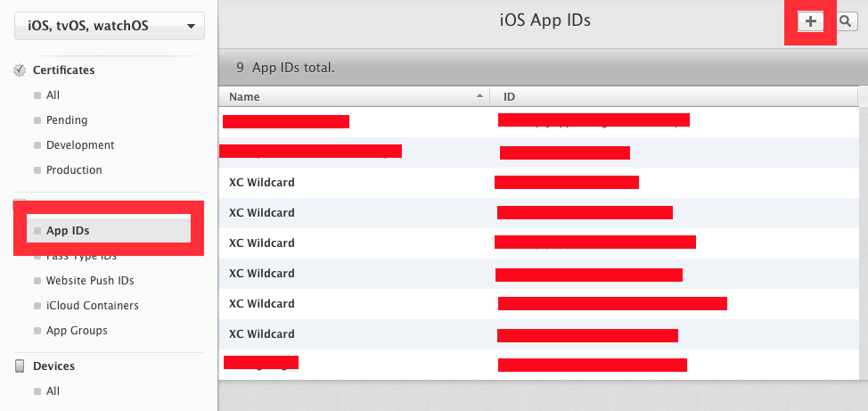Click the Certificates section heading
868x411 pixels.
click(63, 70)
